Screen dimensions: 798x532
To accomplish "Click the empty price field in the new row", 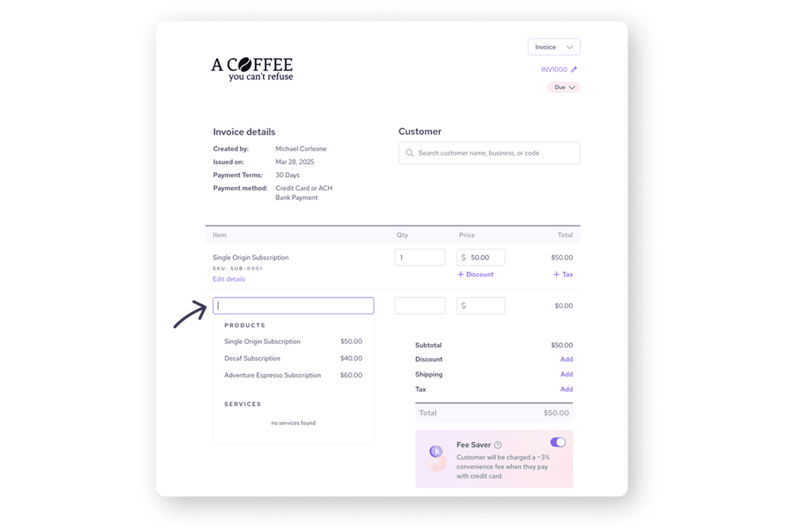I will point(481,306).
